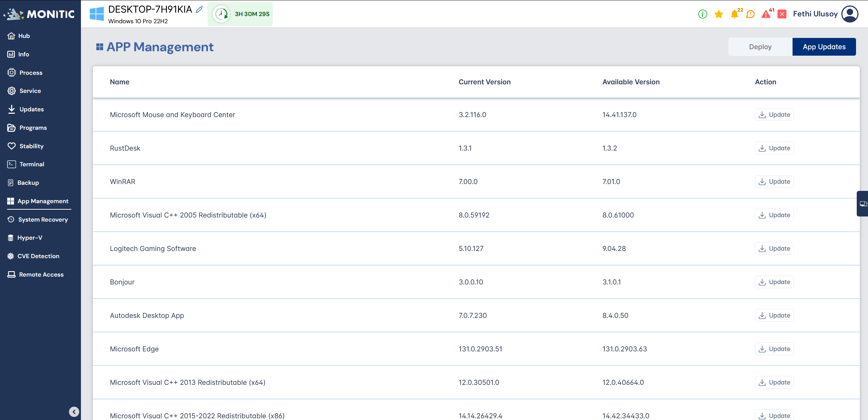Open the user profile avatar icon
The height and width of the screenshot is (420, 868).
point(850,14)
